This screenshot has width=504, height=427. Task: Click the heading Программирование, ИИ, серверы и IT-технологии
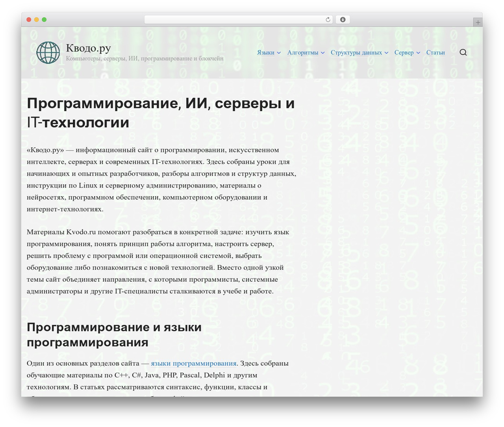tap(161, 113)
